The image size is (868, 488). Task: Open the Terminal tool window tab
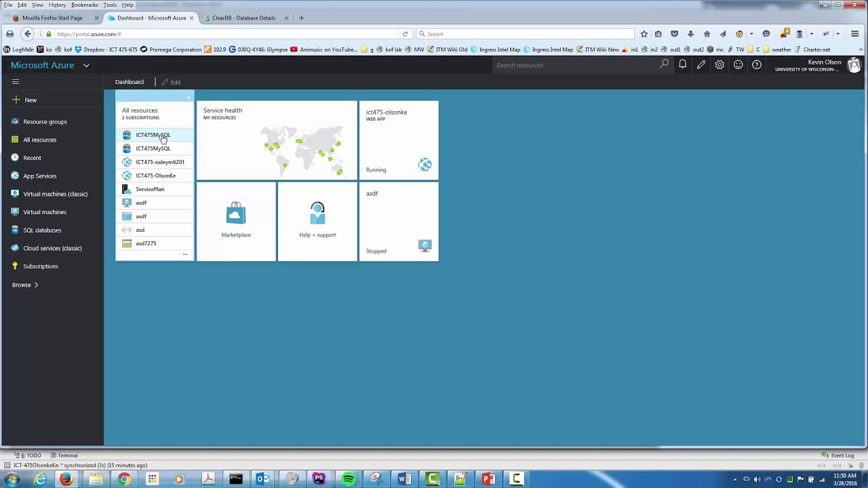click(64, 455)
